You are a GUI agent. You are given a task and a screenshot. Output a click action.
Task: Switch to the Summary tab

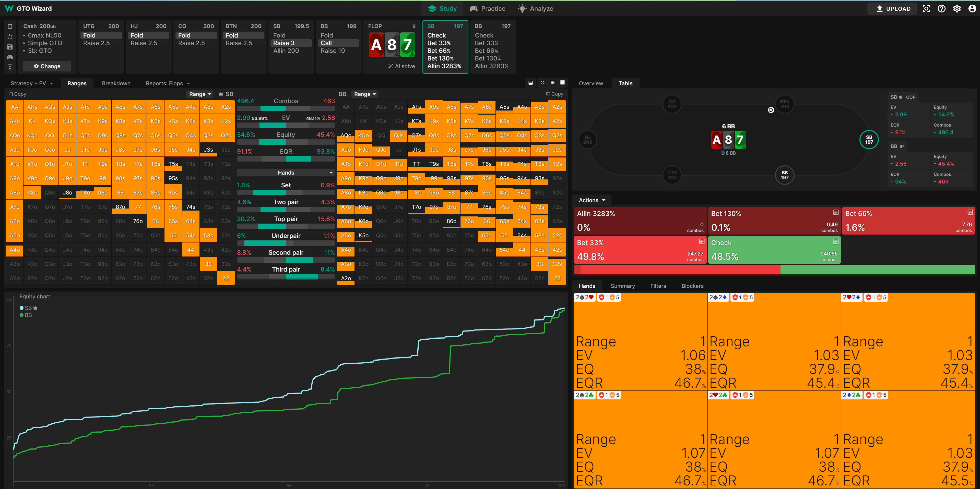pyautogui.click(x=623, y=286)
